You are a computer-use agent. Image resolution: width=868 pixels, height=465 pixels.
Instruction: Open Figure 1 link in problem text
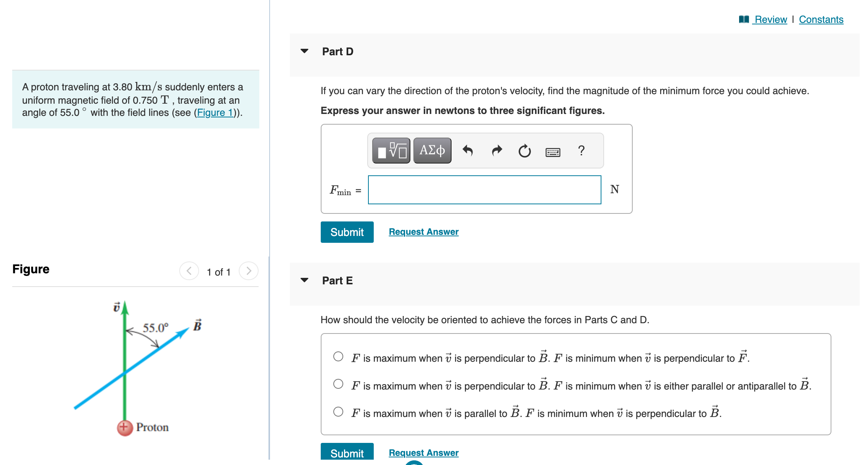click(x=215, y=112)
